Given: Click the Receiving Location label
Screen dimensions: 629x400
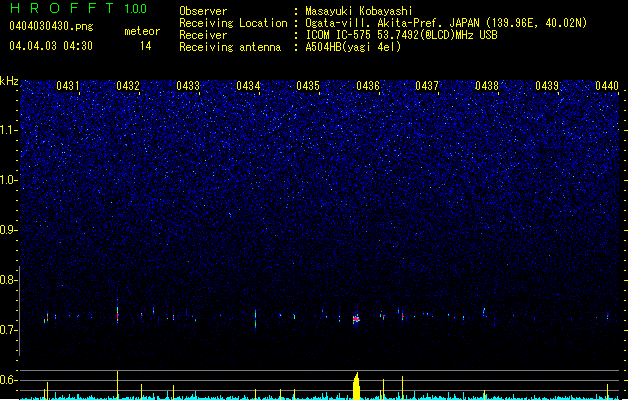Looking at the screenshot, I should [x=233, y=23].
